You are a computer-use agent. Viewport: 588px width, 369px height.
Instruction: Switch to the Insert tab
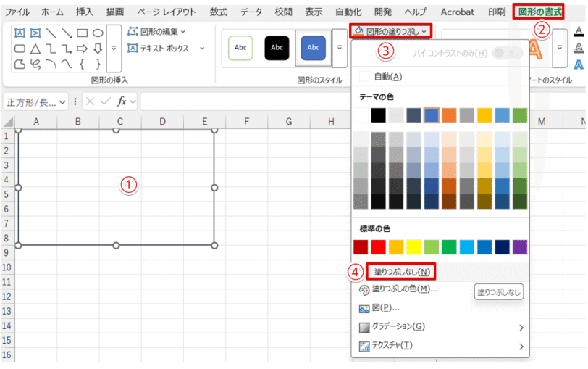pyautogui.click(x=85, y=12)
